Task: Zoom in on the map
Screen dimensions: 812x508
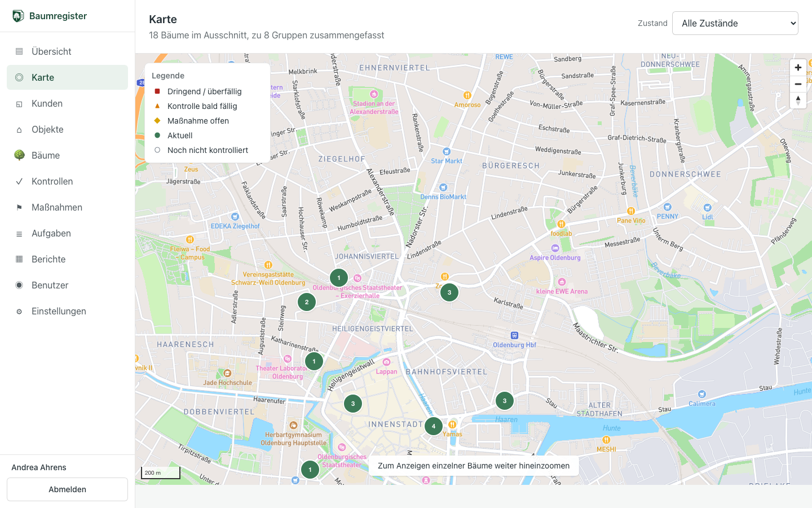Action: tap(798, 68)
